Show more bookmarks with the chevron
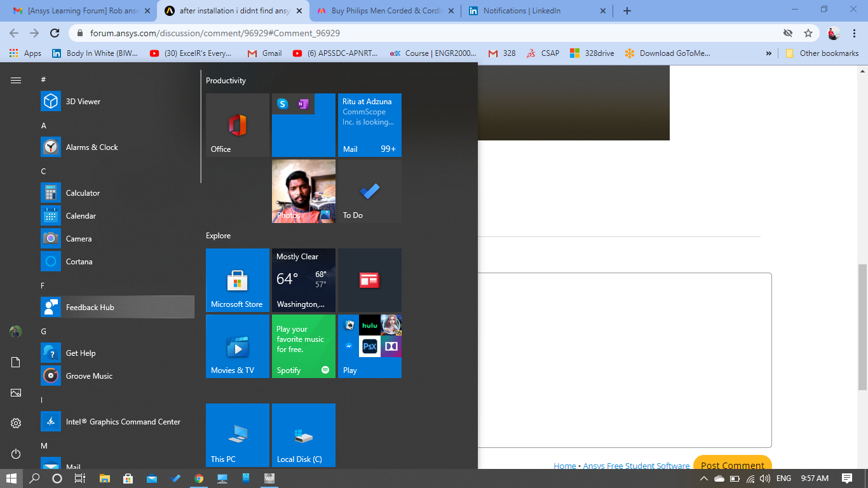The height and width of the screenshot is (488, 868). tap(768, 53)
